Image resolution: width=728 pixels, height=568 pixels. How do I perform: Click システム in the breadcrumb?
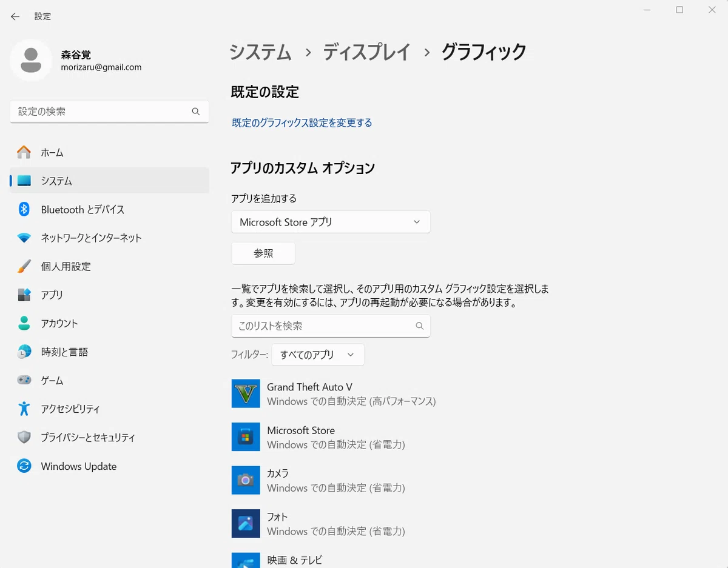click(x=261, y=52)
